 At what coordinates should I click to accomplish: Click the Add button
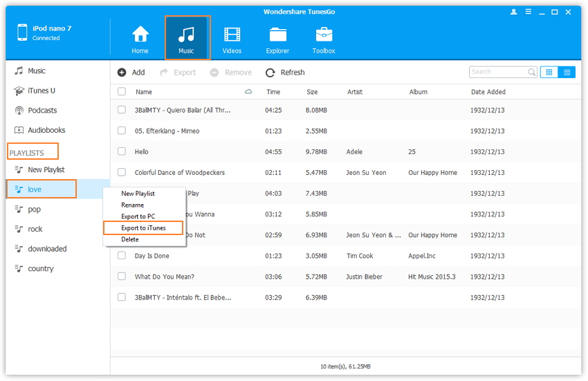[131, 73]
